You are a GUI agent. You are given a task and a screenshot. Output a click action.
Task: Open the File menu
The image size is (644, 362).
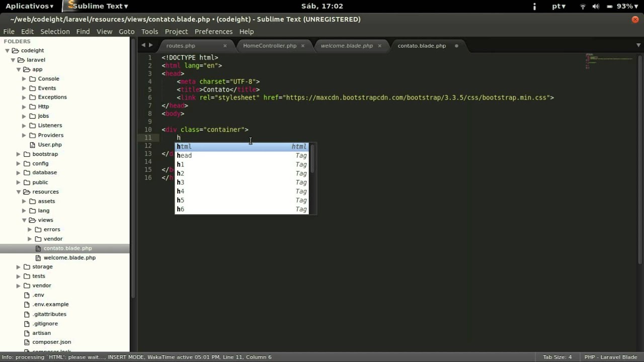tap(9, 31)
